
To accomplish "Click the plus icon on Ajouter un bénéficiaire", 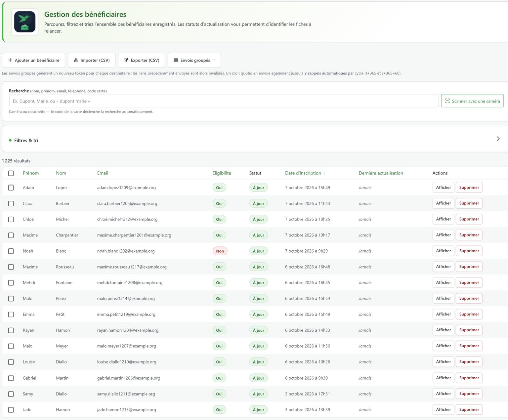I will point(10,60).
